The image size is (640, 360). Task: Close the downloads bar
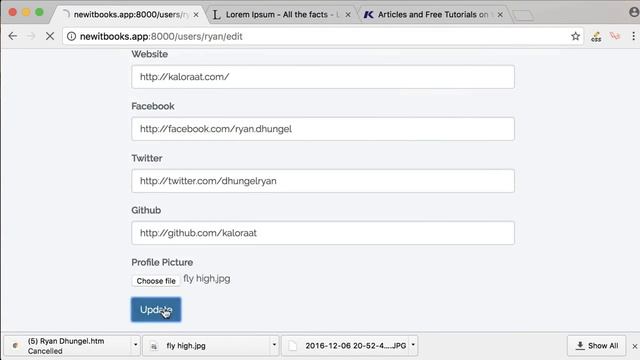634,346
